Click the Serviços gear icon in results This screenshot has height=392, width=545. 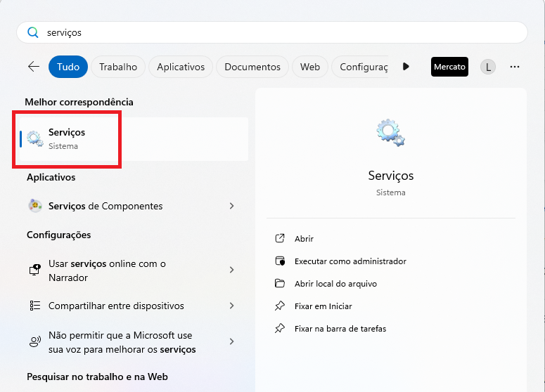[x=35, y=139]
